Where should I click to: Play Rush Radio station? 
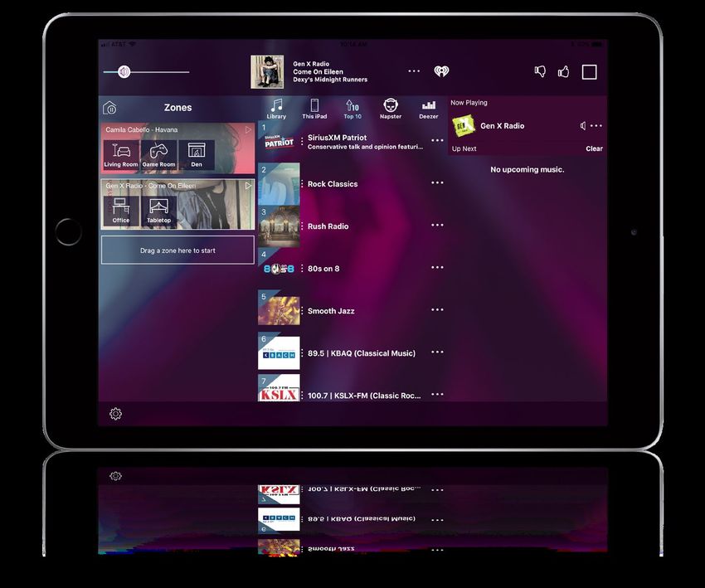tap(351, 226)
